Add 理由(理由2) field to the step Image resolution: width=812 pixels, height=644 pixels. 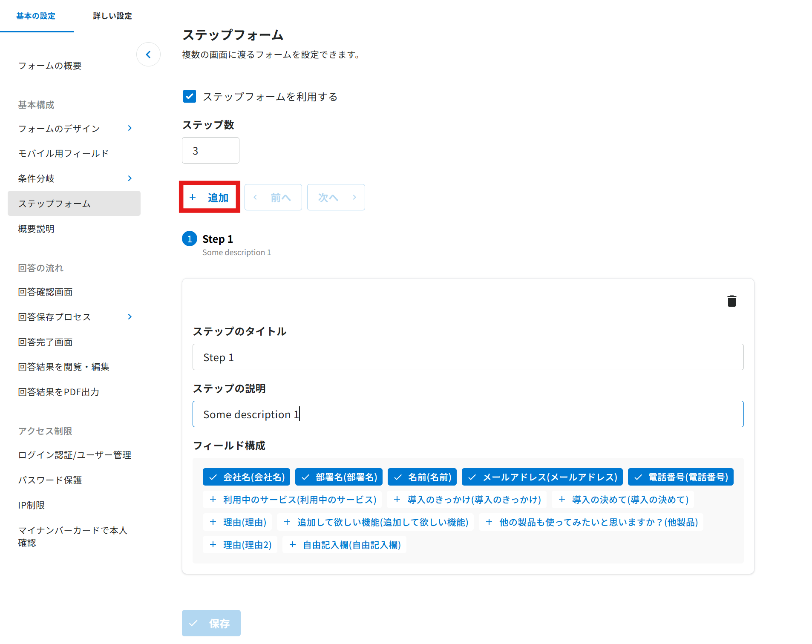240,545
